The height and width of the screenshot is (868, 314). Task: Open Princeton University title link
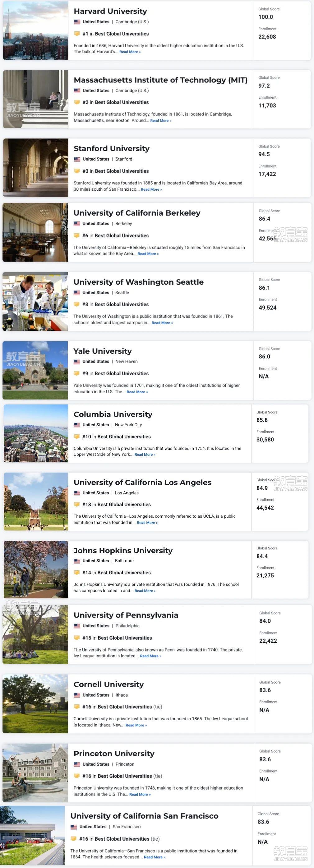click(x=114, y=754)
